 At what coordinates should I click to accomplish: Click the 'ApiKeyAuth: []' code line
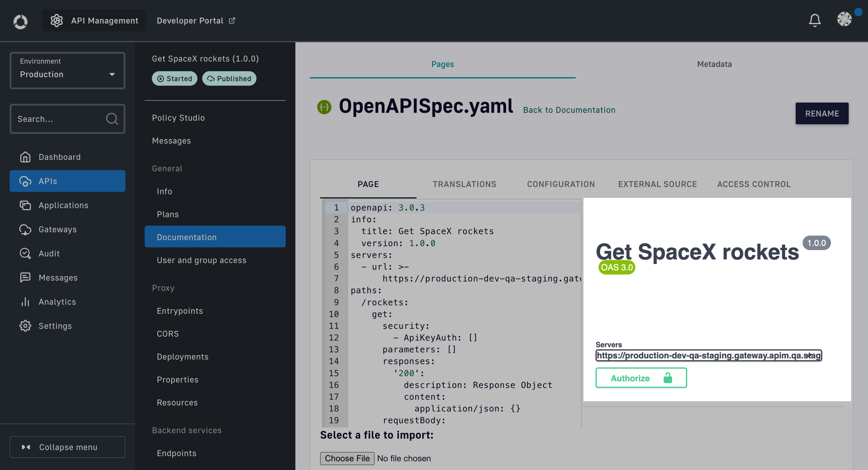[x=435, y=338]
